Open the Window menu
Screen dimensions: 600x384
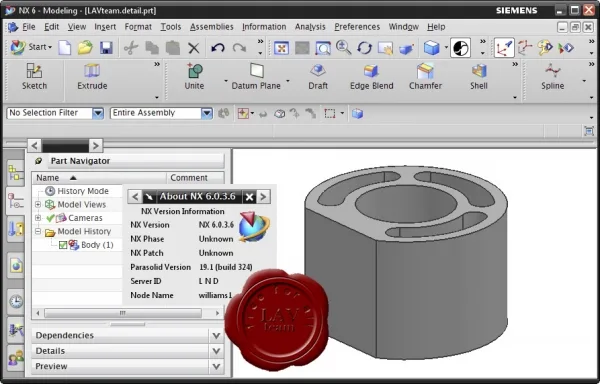point(404,27)
